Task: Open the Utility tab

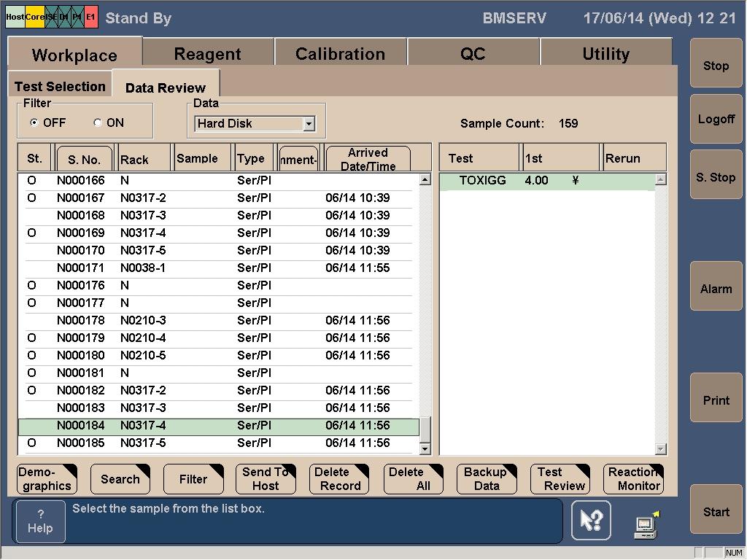Action: pyautogui.click(x=606, y=53)
